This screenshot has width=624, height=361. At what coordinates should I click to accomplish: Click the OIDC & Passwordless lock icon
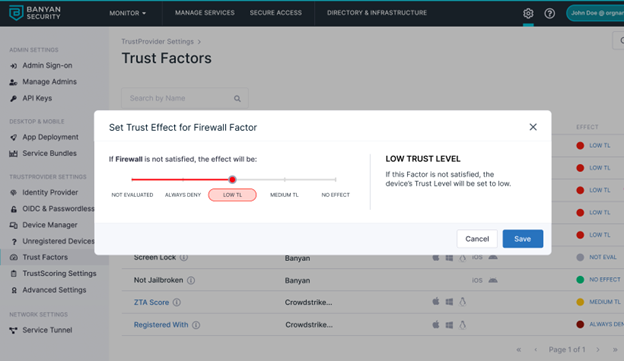(14, 209)
